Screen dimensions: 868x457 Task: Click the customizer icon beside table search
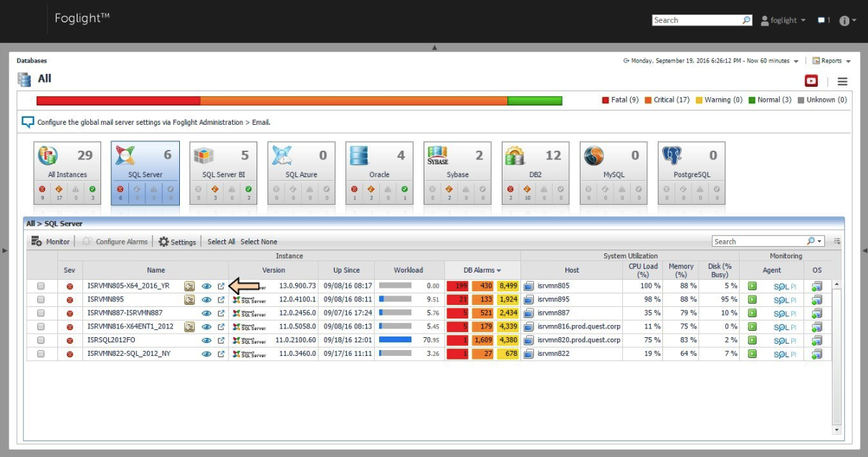tap(837, 242)
